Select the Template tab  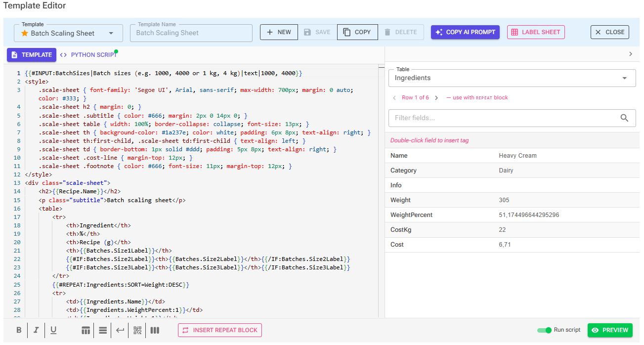coord(32,55)
